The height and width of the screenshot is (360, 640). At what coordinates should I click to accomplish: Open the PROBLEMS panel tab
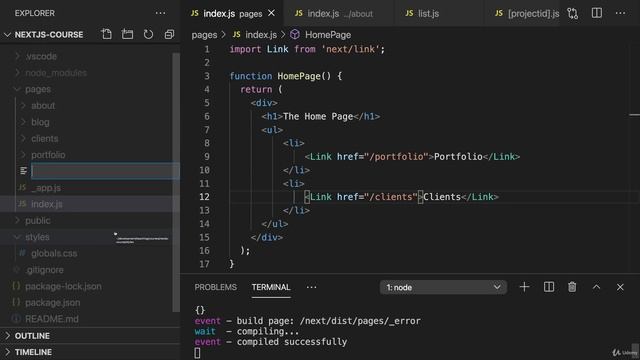[216, 287]
